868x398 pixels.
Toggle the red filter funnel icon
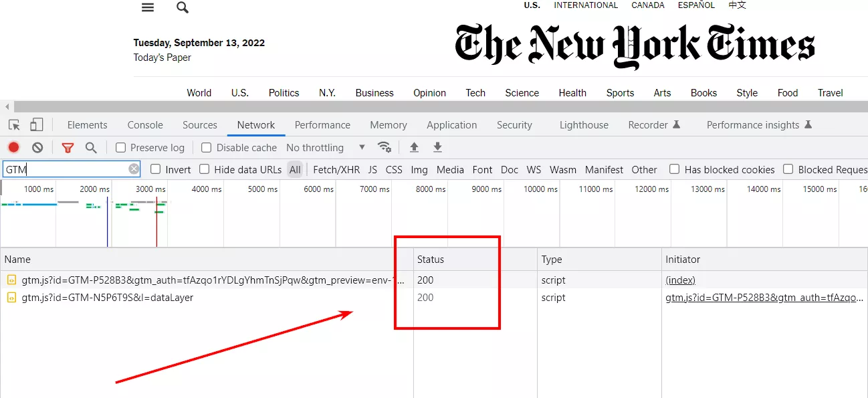[68, 147]
